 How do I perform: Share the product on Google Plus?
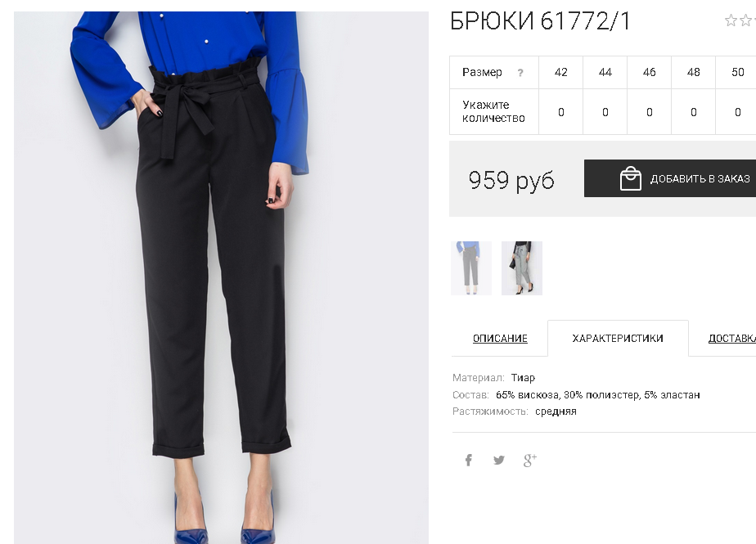click(530, 460)
